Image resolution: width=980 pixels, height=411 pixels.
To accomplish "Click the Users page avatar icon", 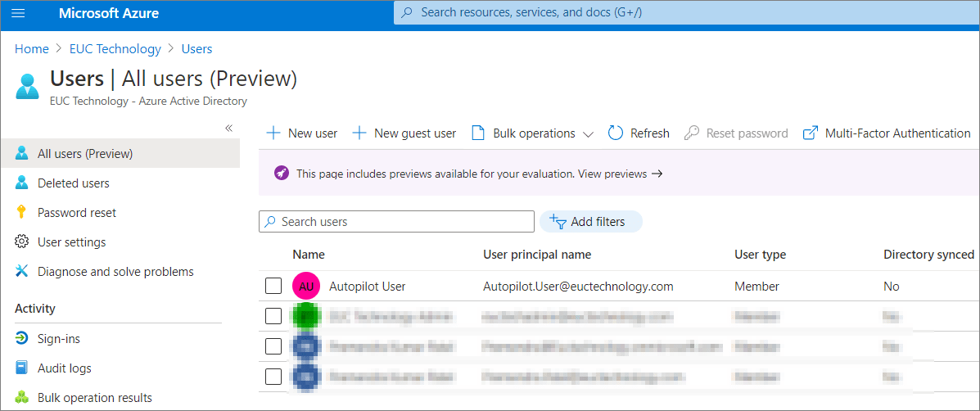I will coord(28,87).
